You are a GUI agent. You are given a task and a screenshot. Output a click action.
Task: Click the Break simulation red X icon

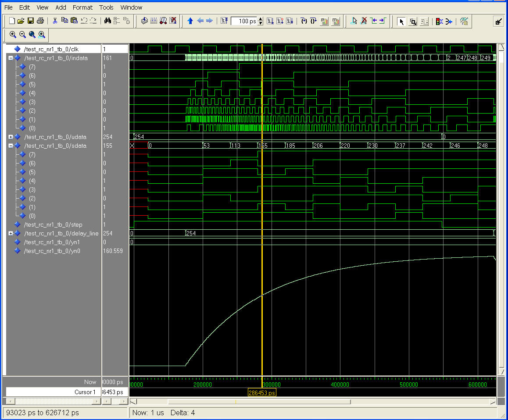173,21
